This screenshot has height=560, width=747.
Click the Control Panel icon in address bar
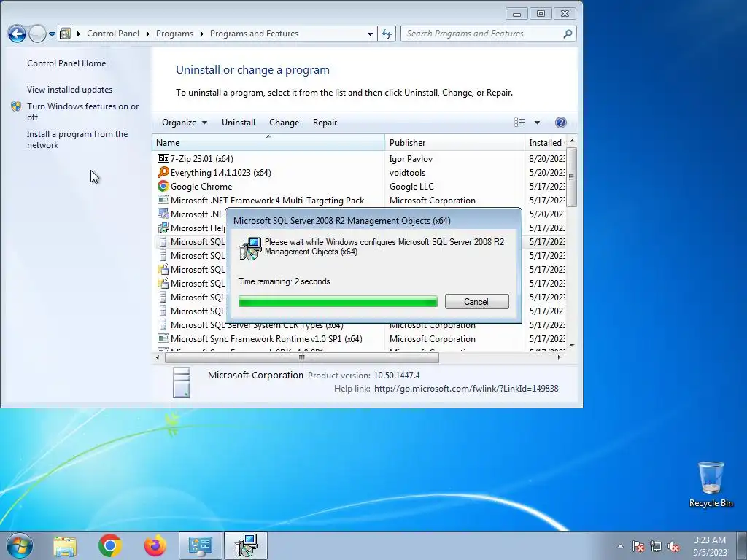click(66, 34)
